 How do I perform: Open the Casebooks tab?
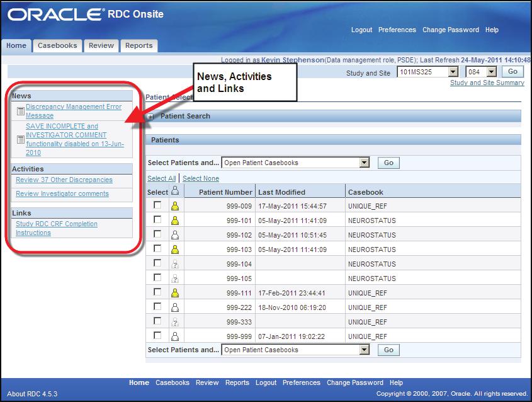(57, 45)
